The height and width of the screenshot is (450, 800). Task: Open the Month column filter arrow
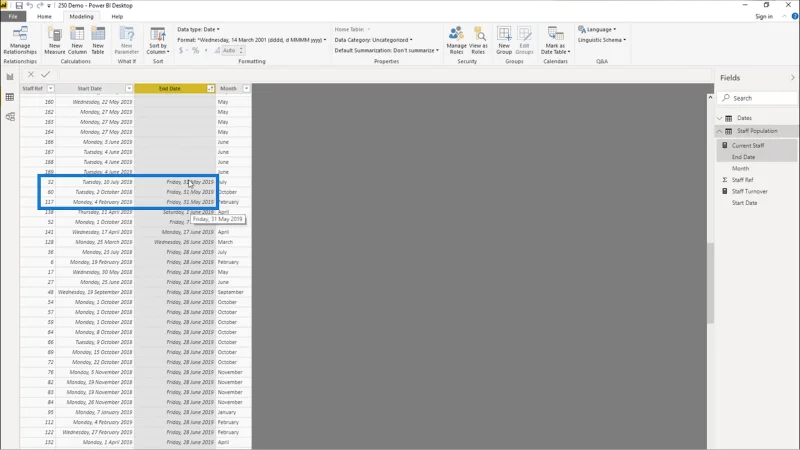pos(246,88)
